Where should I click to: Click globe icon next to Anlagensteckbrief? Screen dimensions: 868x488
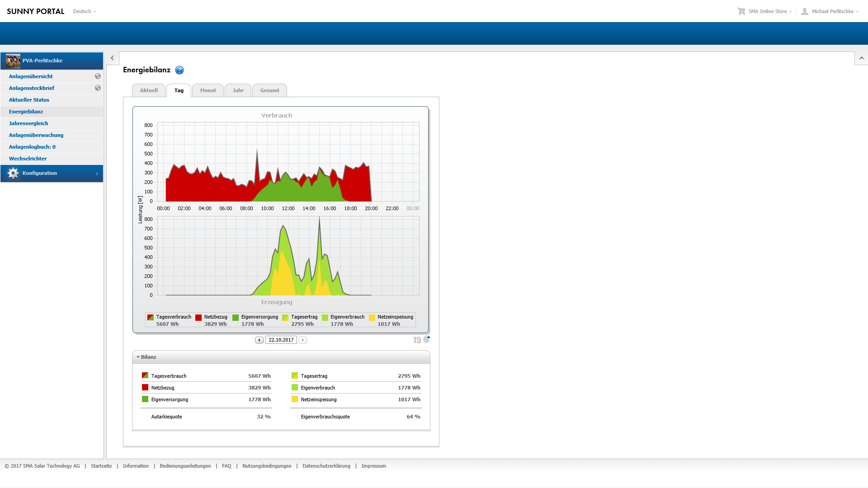click(98, 88)
